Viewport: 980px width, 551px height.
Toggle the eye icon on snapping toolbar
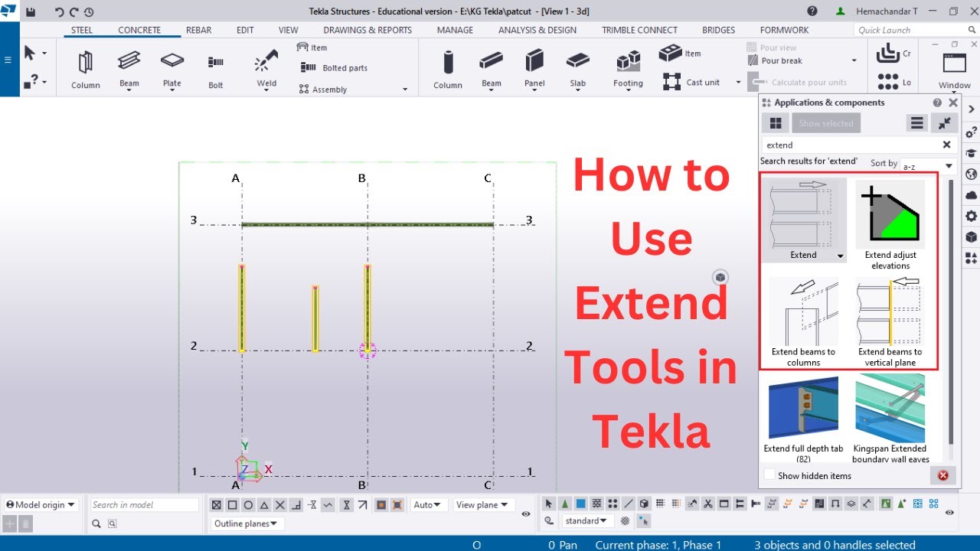526,514
